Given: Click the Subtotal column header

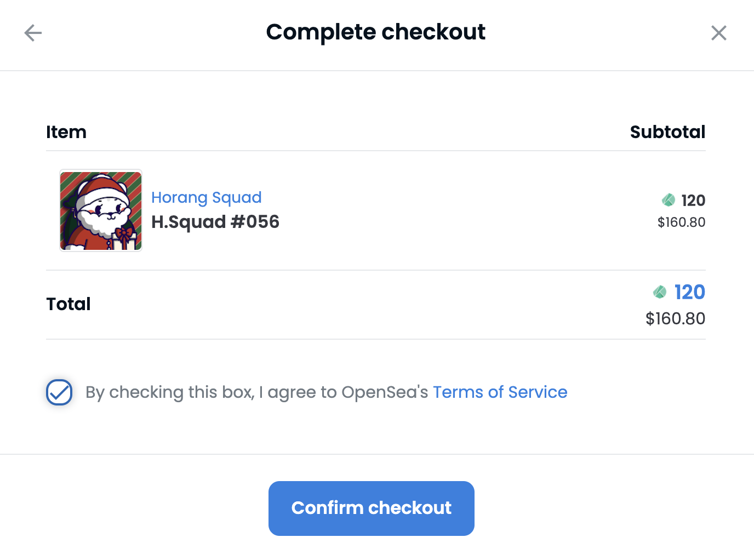Looking at the screenshot, I should (667, 132).
